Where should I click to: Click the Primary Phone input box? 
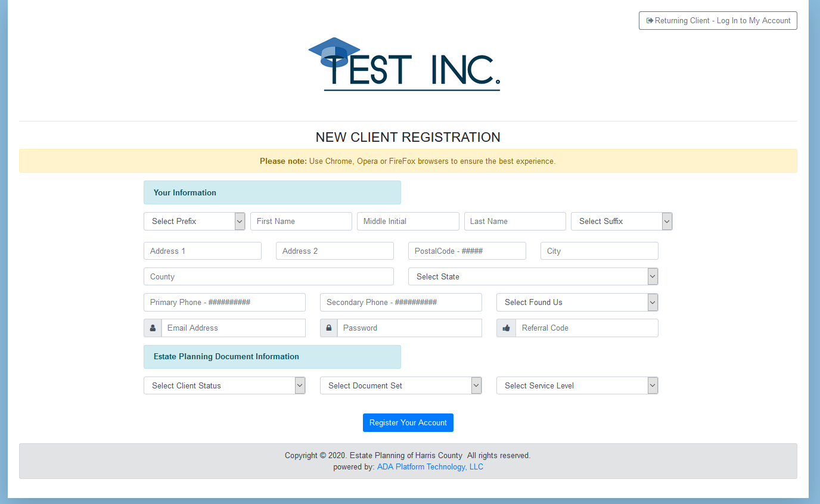pos(224,302)
